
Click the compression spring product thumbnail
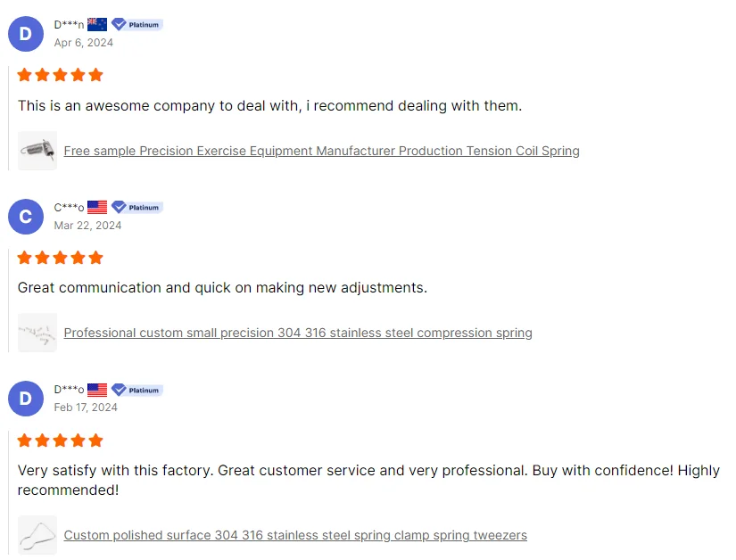pos(37,333)
